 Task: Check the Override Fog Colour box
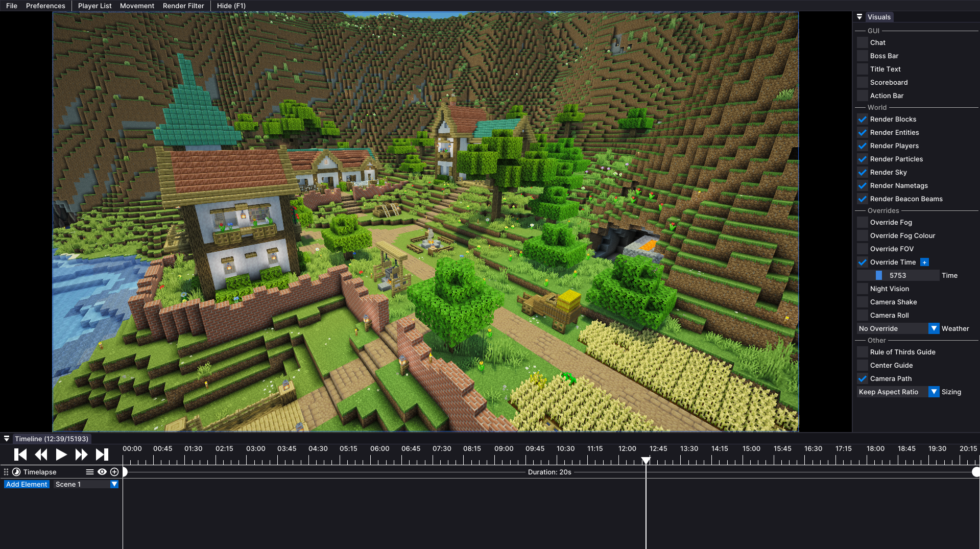click(x=863, y=235)
